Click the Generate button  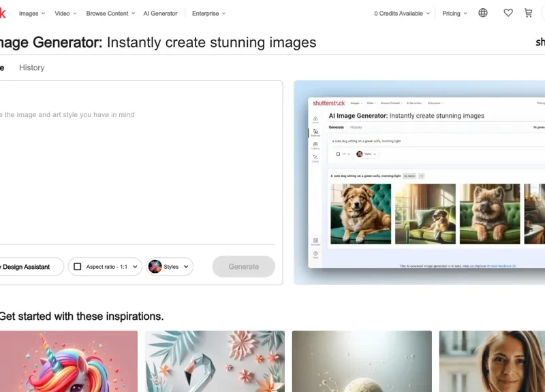(x=243, y=267)
